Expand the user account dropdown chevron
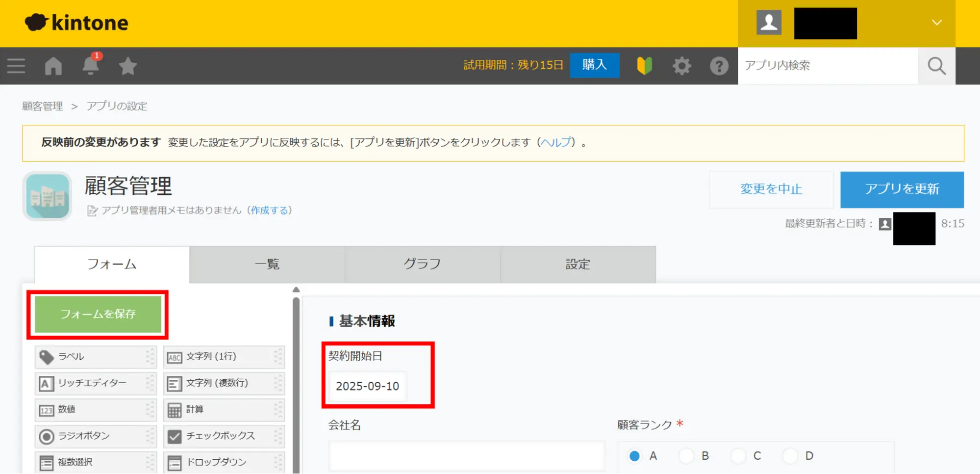This screenshot has height=474, width=980. 936,23
